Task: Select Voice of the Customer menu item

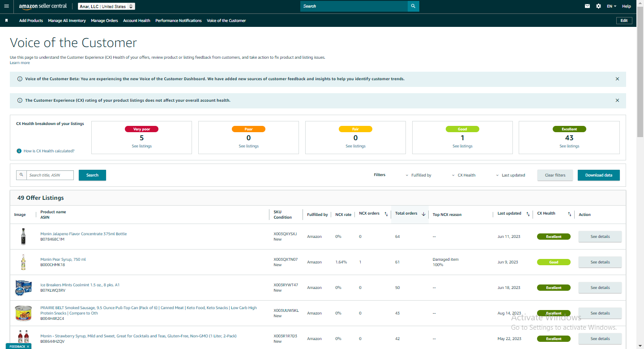Action: pyautogui.click(x=226, y=21)
